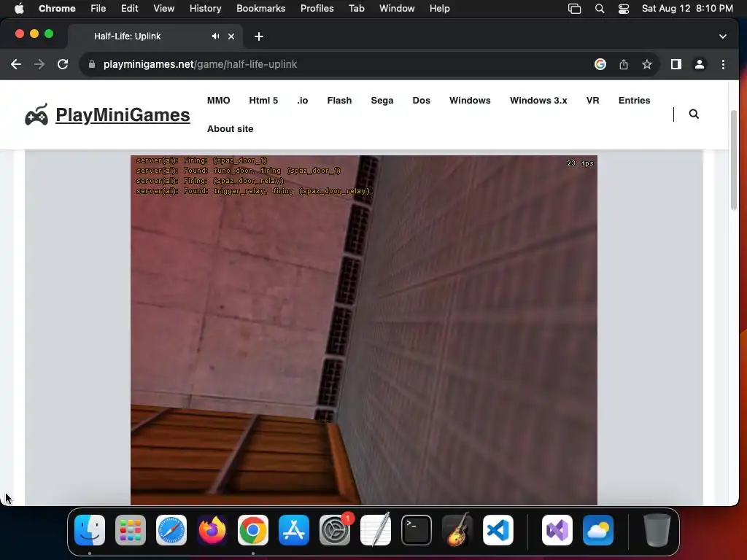Image resolution: width=747 pixels, height=560 pixels.
Task: Bookmark this tab with star icon
Action: click(647, 64)
